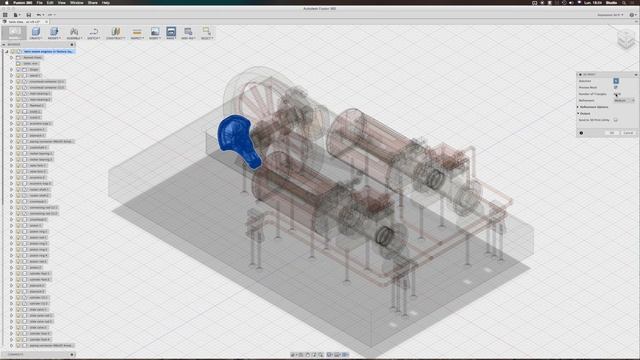Open the View menu
640x360 pixels.
click(62, 2)
